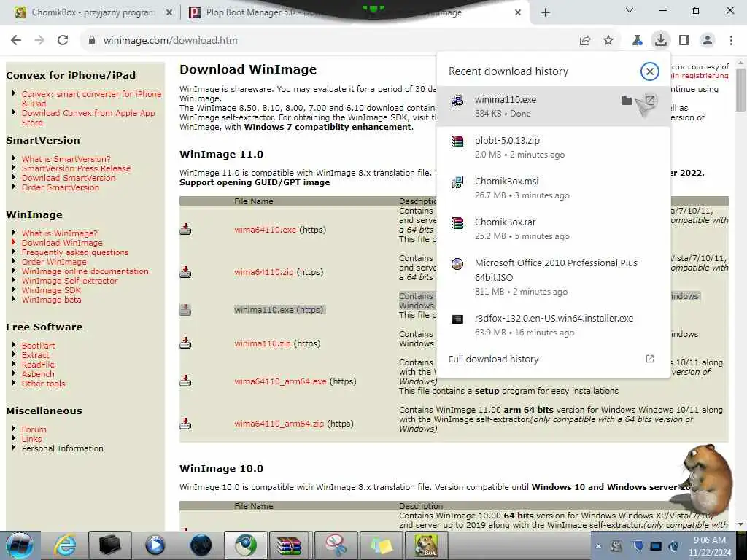Open WinImage beta link
747x560 pixels.
point(52,300)
